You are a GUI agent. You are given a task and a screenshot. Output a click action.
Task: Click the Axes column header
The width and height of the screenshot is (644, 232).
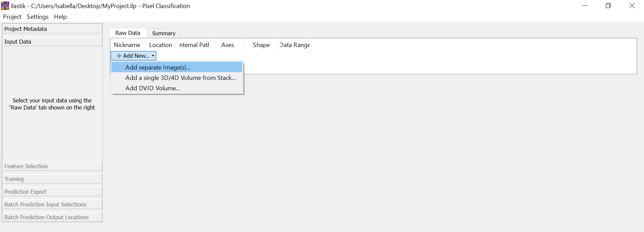point(228,45)
